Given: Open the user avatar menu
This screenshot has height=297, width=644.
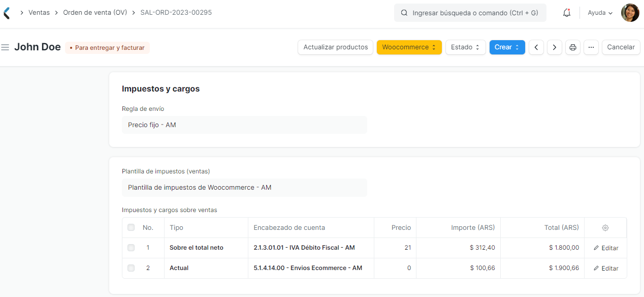Looking at the screenshot, I should [x=630, y=13].
